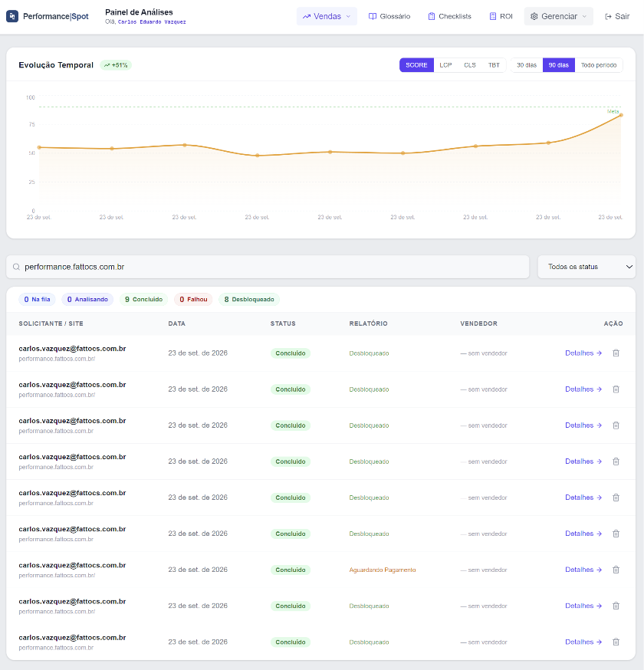Click Concluído badge in Aguardando Pagamento row
Image resolution: width=644 pixels, height=670 pixels.
coord(291,570)
